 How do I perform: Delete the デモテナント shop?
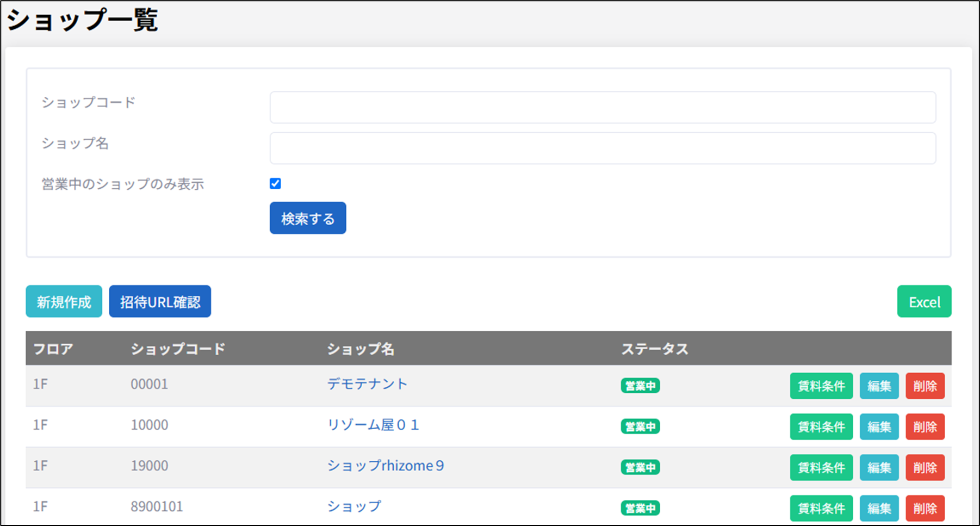click(x=925, y=386)
